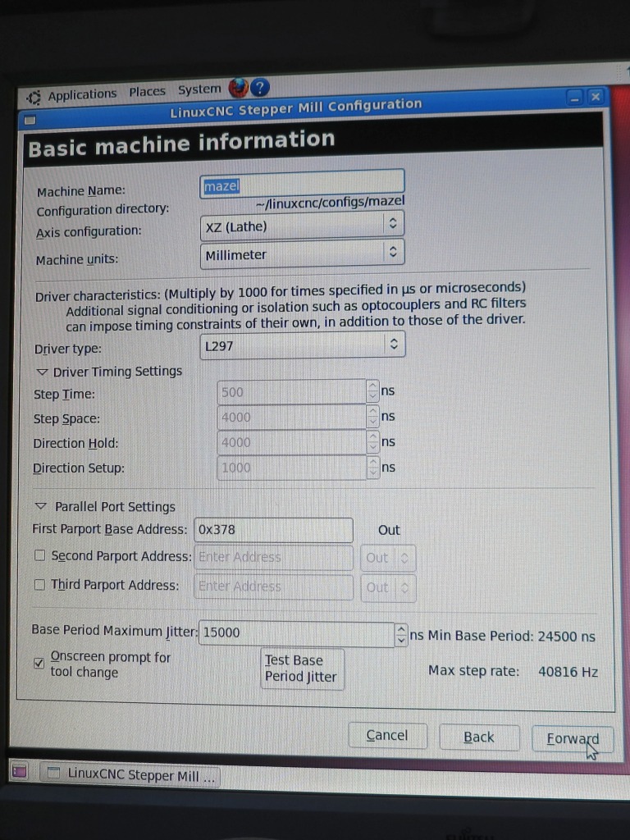Screen dimensions: 630x840
Task: Open window menu icon at title bar left
Action: pos(30,120)
